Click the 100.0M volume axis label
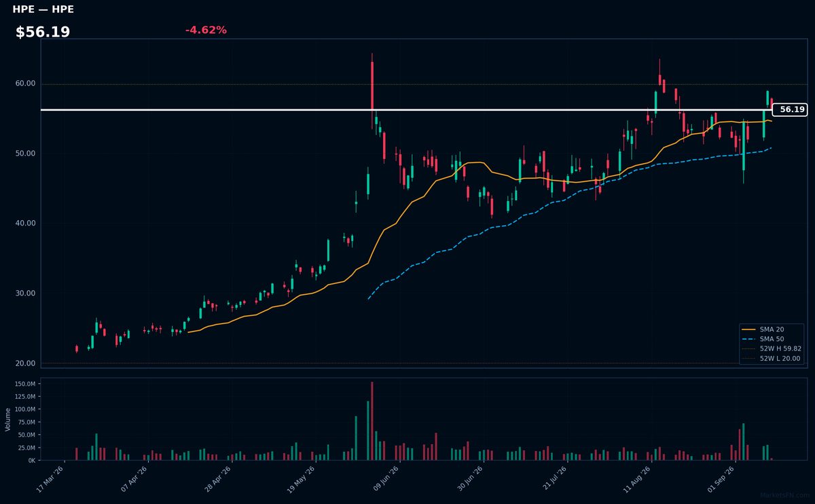Viewport: 815px width, 504px height. click(24, 410)
